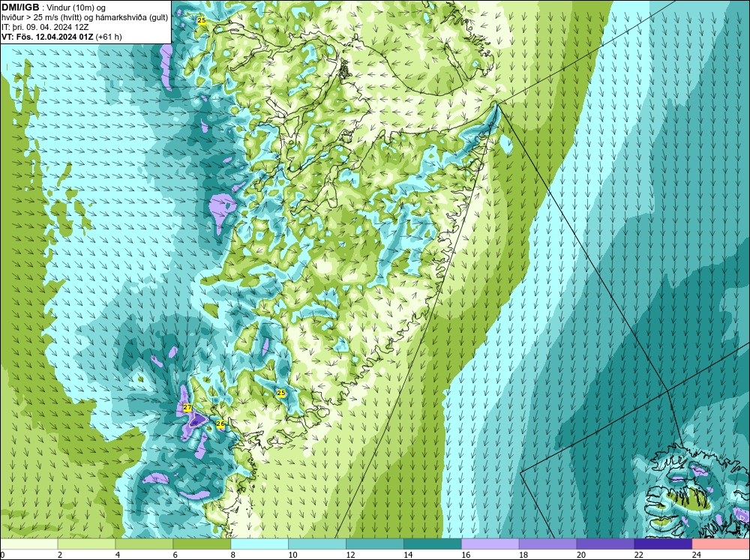Click the 4-6 m/s green legend swatch

click(x=144, y=544)
